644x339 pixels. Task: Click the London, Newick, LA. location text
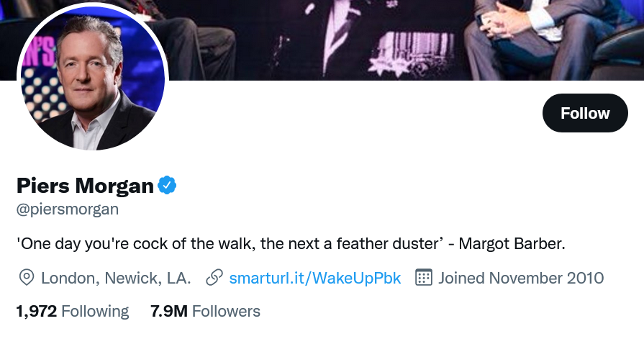tap(116, 278)
